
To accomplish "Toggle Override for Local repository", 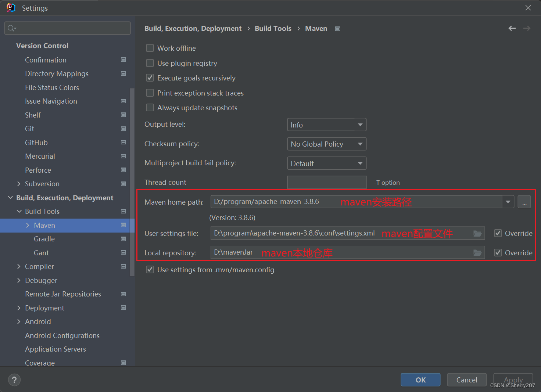I will (498, 252).
